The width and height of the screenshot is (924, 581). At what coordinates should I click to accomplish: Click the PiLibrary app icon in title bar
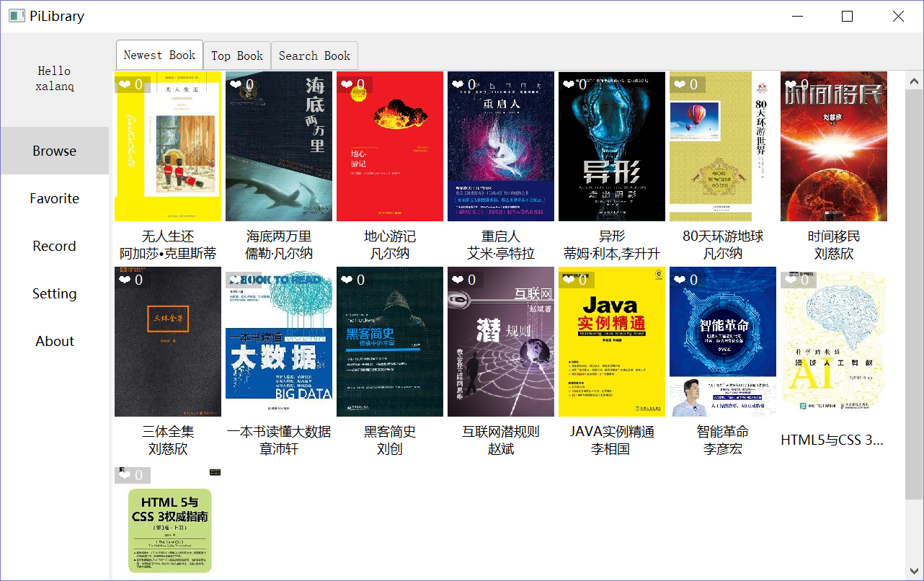pyautogui.click(x=17, y=16)
